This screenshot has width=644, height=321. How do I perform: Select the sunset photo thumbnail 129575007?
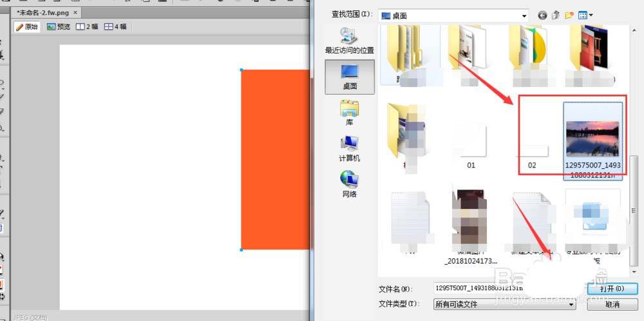(592, 139)
